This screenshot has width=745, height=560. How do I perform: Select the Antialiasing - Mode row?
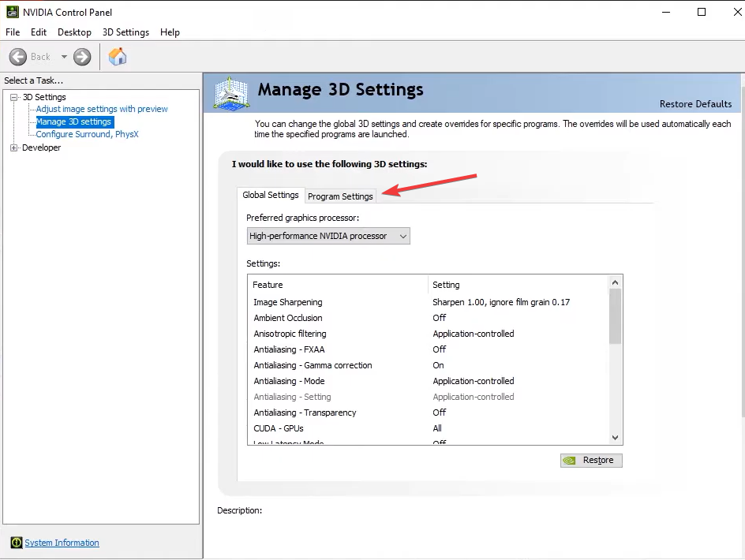(428, 381)
